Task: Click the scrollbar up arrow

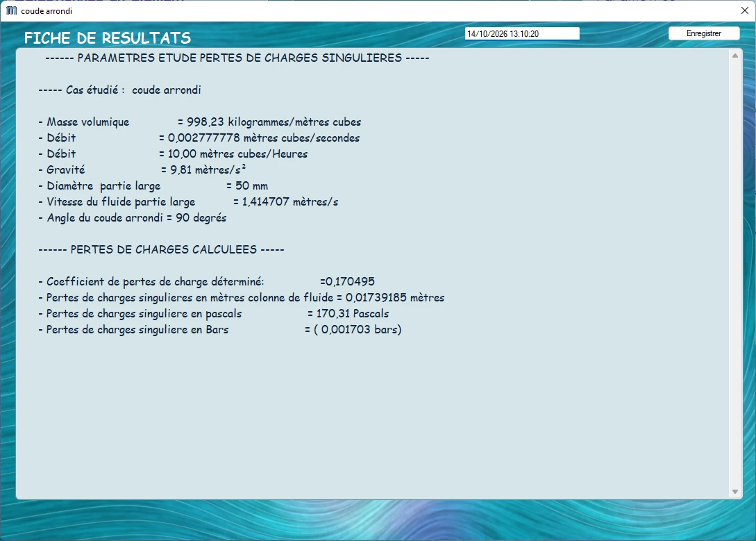Action: pyautogui.click(x=735, y=56)
